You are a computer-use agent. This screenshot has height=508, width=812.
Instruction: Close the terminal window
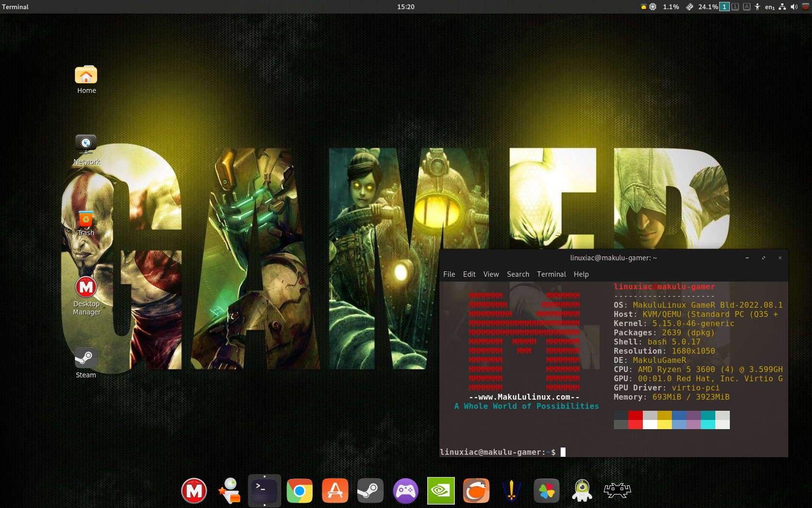pos(780,258)
